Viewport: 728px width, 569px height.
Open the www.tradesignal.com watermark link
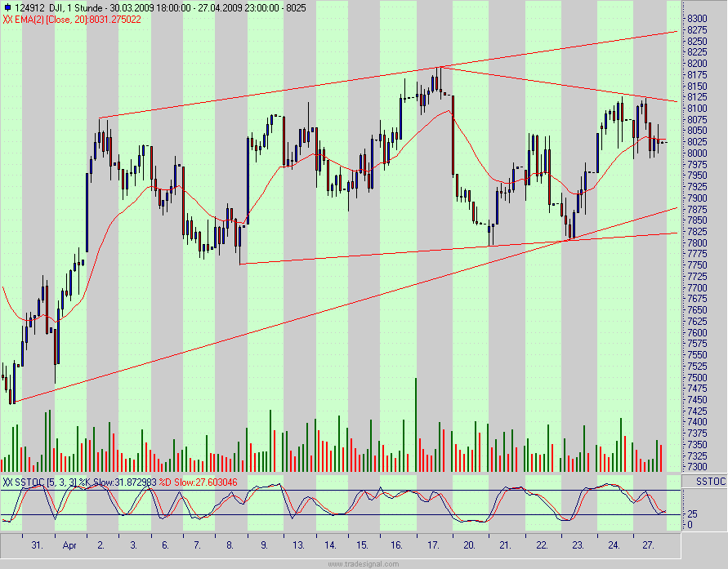click(364, 563)
